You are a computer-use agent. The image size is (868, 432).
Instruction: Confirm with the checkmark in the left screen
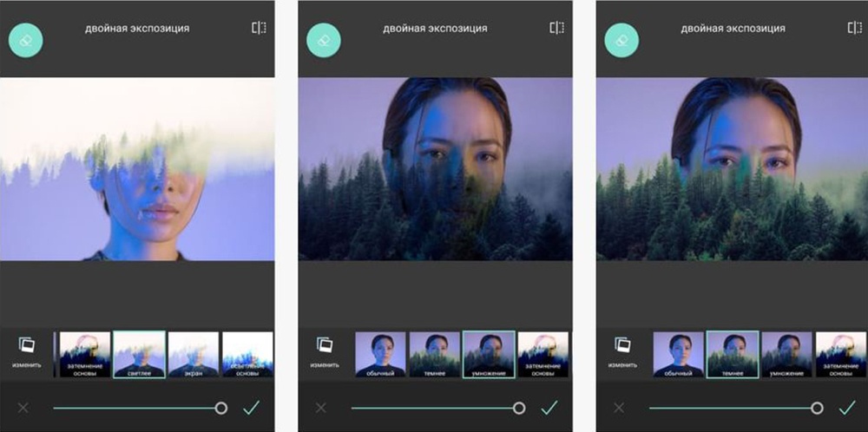[x=252, y=407]
